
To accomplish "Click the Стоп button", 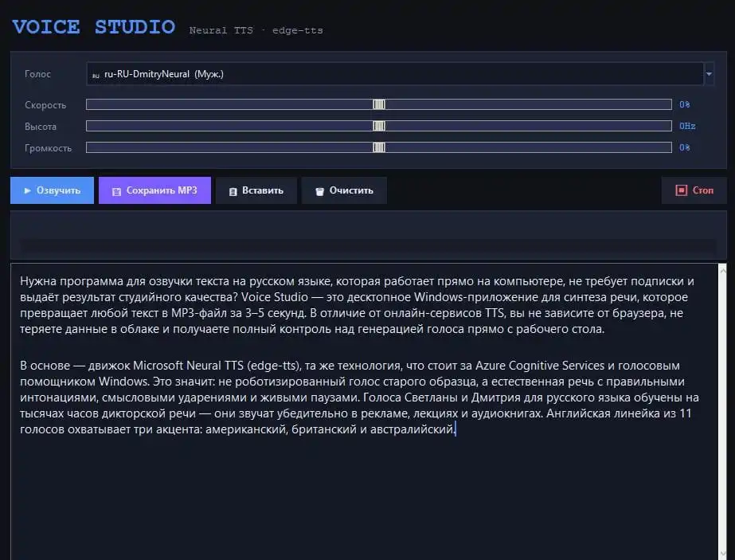I will pyautogui.click(x=694, y=190).
